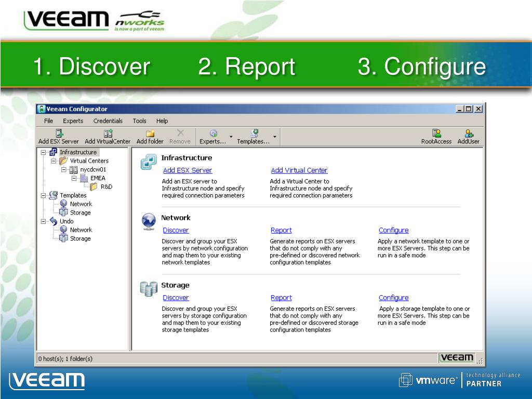Click the Add folder toolbar icon
Screen dimensions: 532x399
[150, 133]
